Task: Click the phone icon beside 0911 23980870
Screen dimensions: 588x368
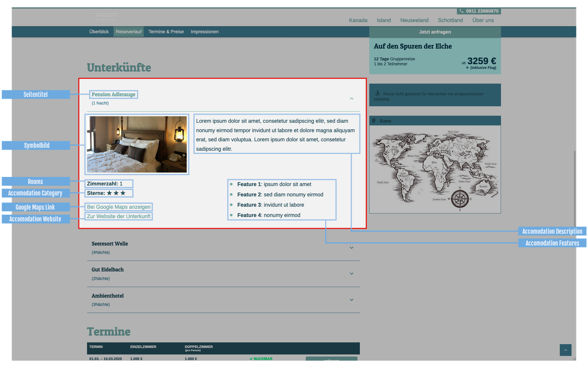Action: (461, 11)
